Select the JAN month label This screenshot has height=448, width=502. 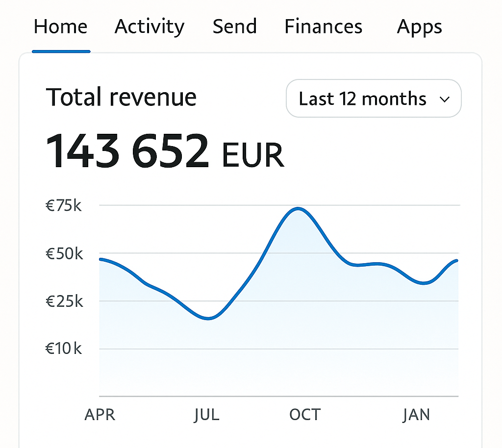click(416, 415)
